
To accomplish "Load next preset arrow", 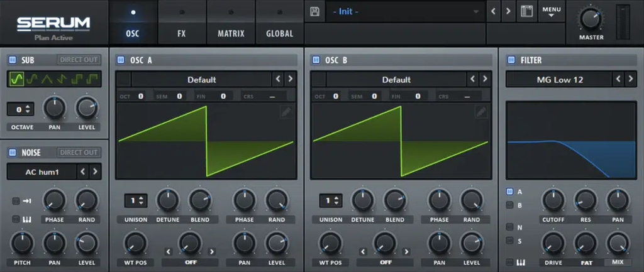I will tap(508, 11).
